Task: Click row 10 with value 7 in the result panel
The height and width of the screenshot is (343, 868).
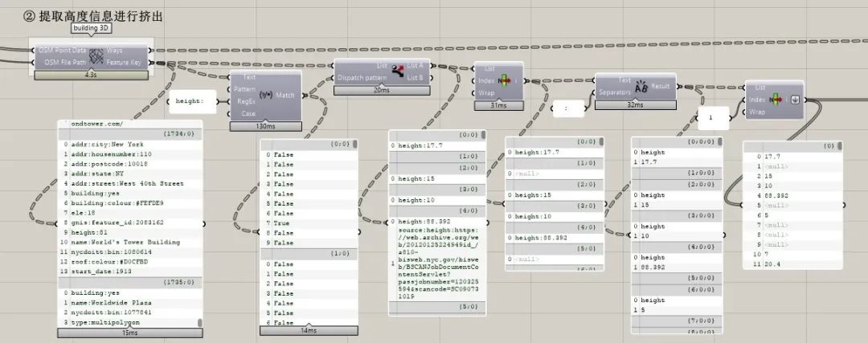Action: [792, 255]
